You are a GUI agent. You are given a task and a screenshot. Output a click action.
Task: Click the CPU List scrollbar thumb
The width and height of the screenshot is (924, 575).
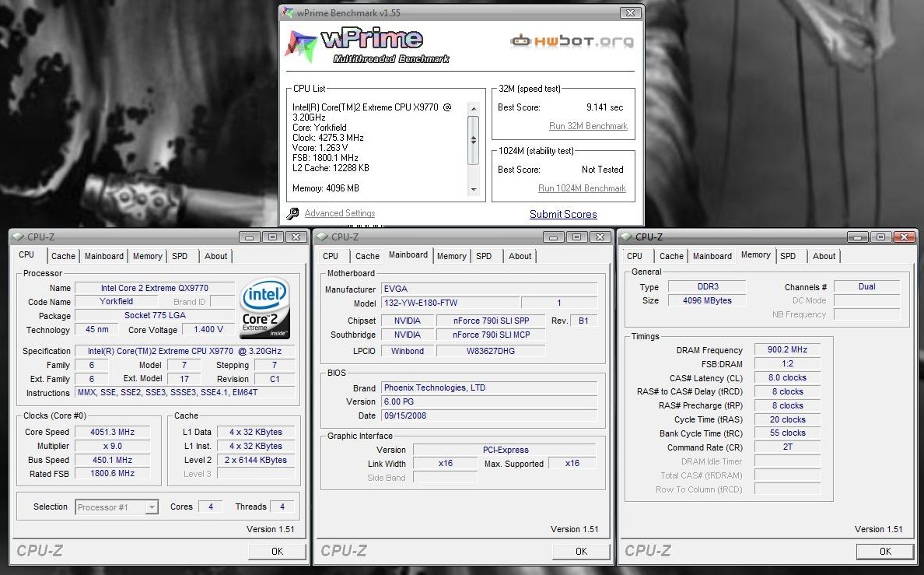(473, 140)
